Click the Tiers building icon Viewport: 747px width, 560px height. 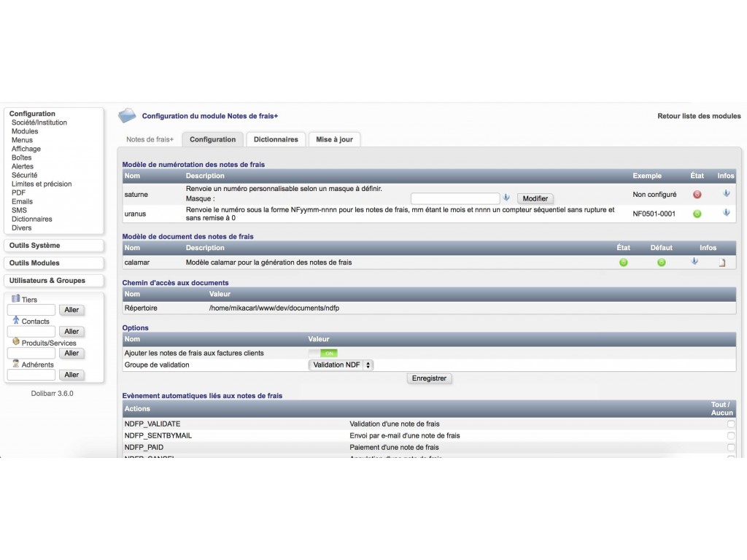16,298
